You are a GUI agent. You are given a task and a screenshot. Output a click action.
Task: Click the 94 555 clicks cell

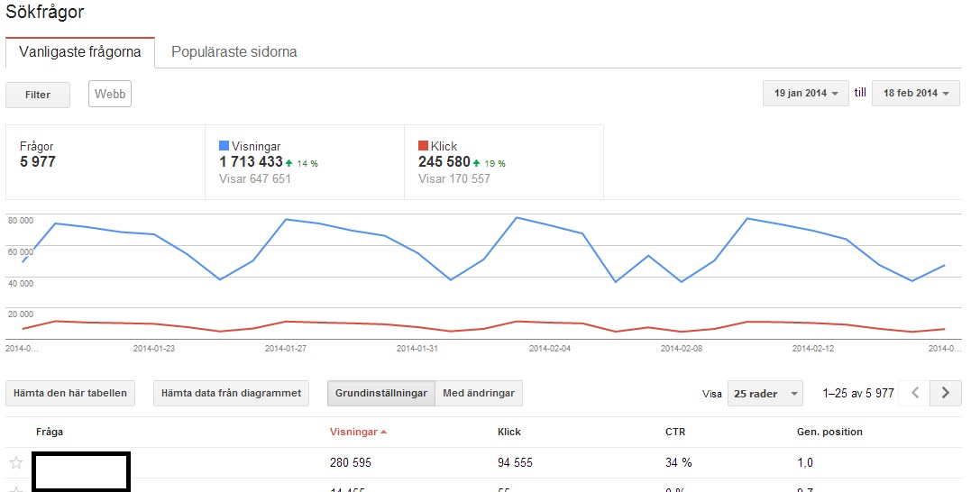pos(515,463)
